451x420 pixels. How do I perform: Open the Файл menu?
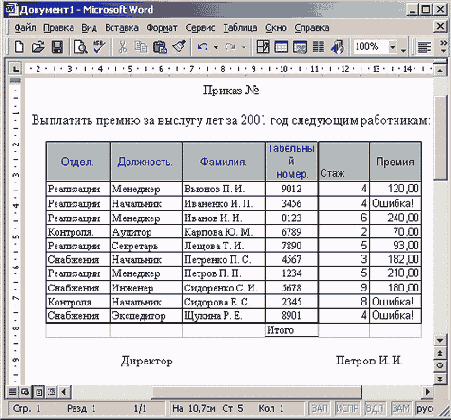point(25,28)
